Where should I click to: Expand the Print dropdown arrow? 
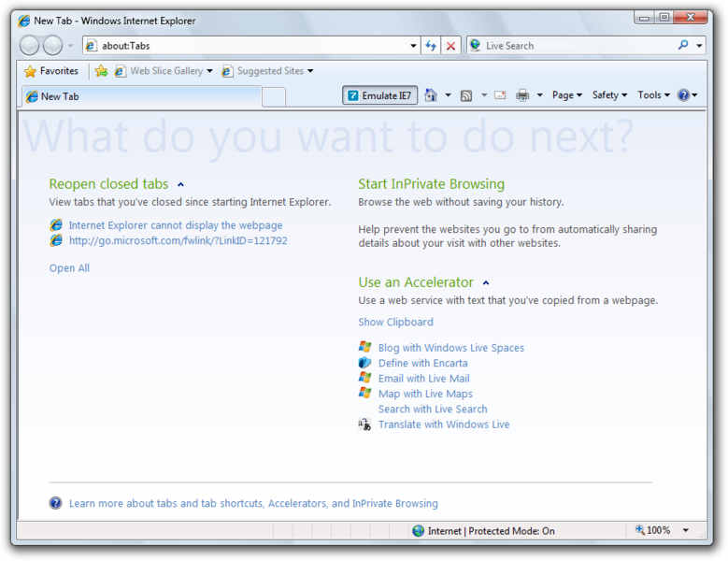(539, 95)
